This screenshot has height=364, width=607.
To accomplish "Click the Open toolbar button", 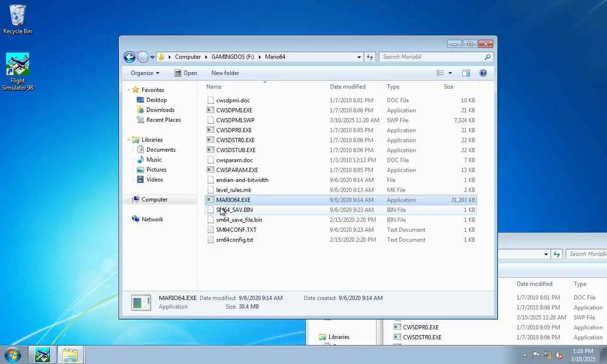I will (x=185, y=73).
